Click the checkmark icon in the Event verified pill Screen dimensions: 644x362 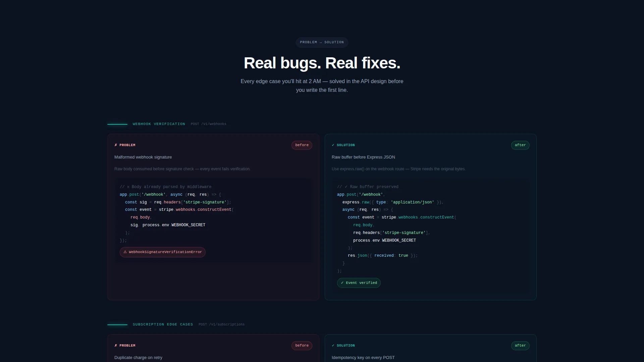point(342,283)
